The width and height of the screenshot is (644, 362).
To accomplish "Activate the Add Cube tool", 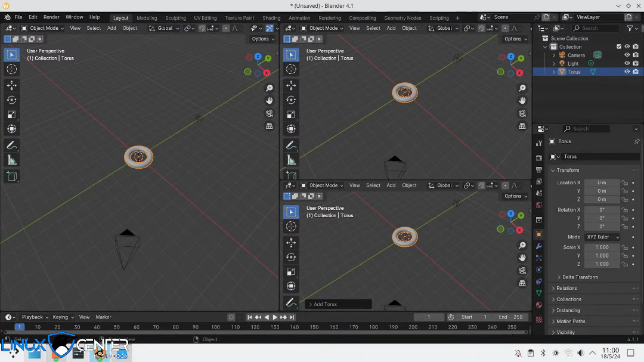I will click(x=11, y=176).
